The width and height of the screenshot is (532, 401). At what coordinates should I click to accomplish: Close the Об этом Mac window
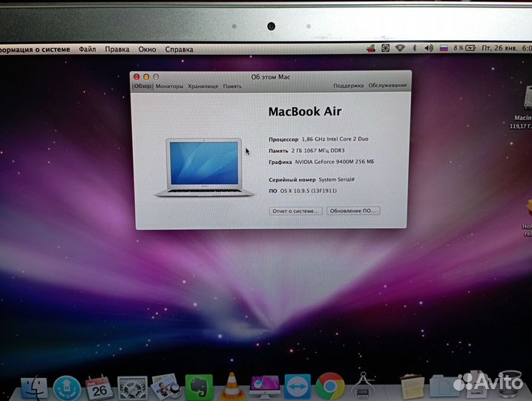pyautogui.click(x=137, y=77)
